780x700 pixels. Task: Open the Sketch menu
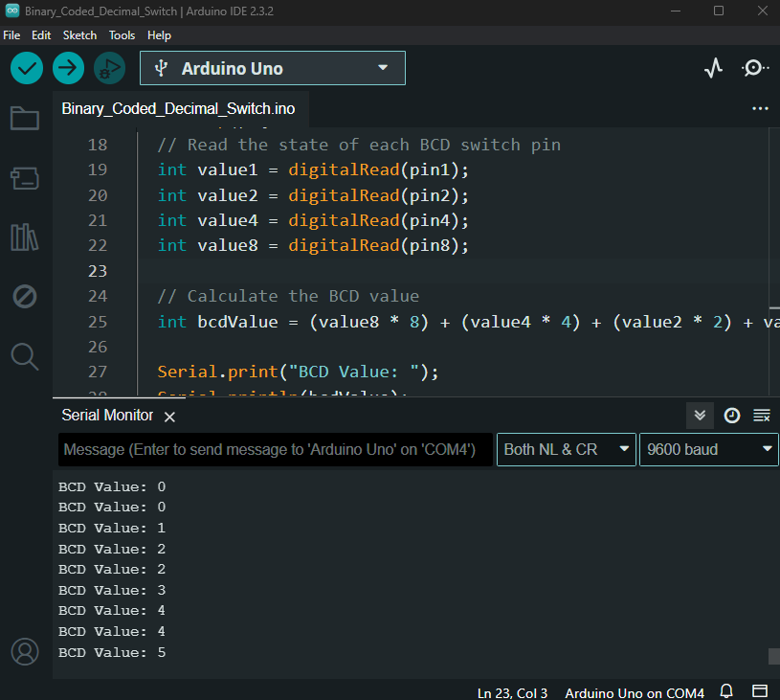click(79, 35)
